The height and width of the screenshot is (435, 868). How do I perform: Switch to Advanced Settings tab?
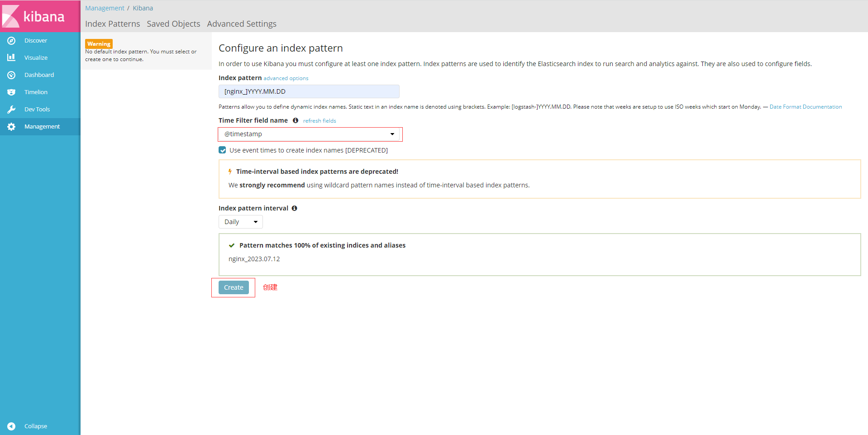(242, 24)
